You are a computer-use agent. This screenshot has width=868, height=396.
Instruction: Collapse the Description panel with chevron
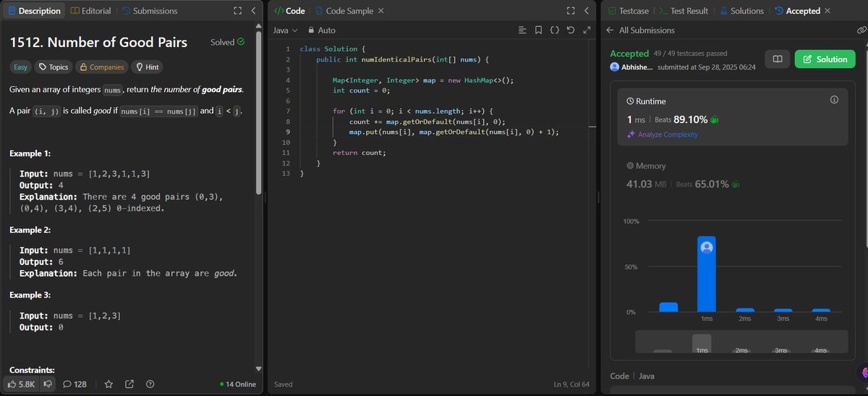[252, 11]
